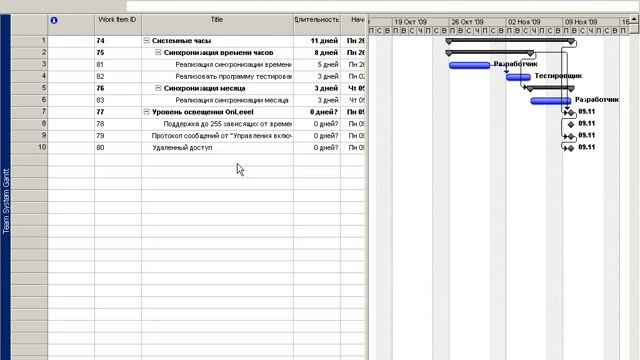Select task Протокол сообщений от Управления
The image size is (640, 360).
pos(222,136)
